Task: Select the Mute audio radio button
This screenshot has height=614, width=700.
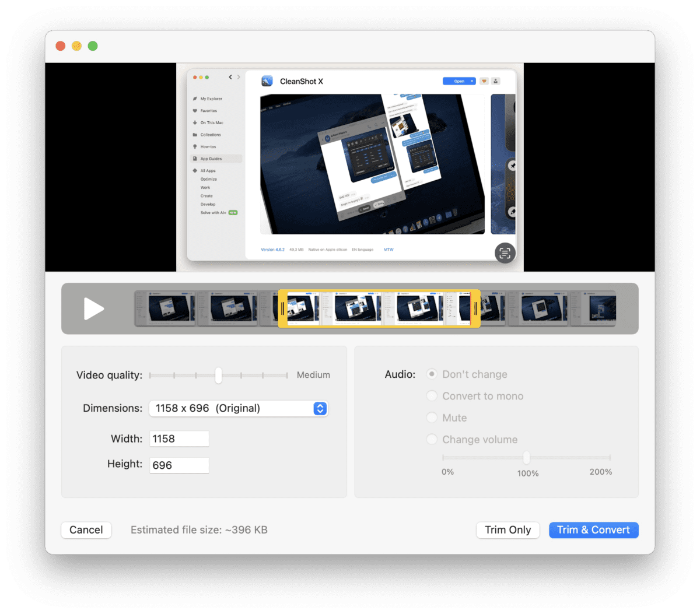Action: click(432, 417)
